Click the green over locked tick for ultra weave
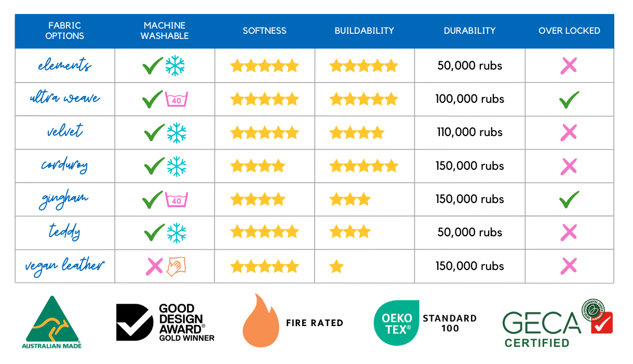Viewport: 633px width, 364px height. [x=569, y=99]
